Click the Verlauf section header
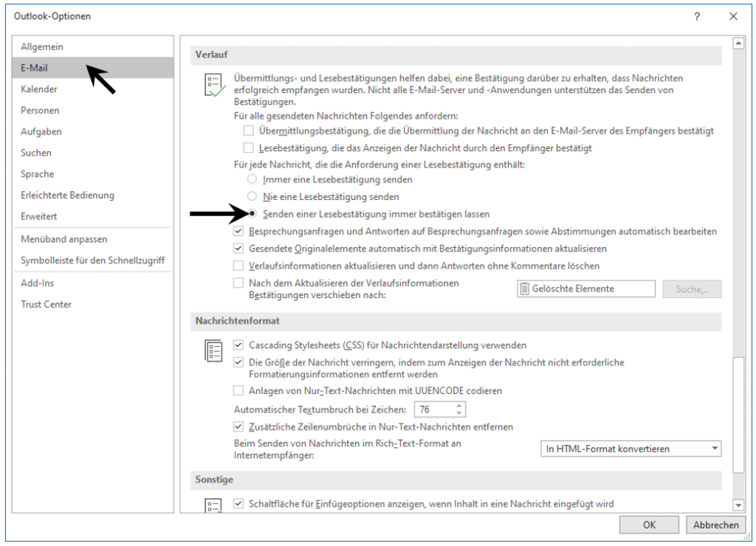 pos(456,55)
